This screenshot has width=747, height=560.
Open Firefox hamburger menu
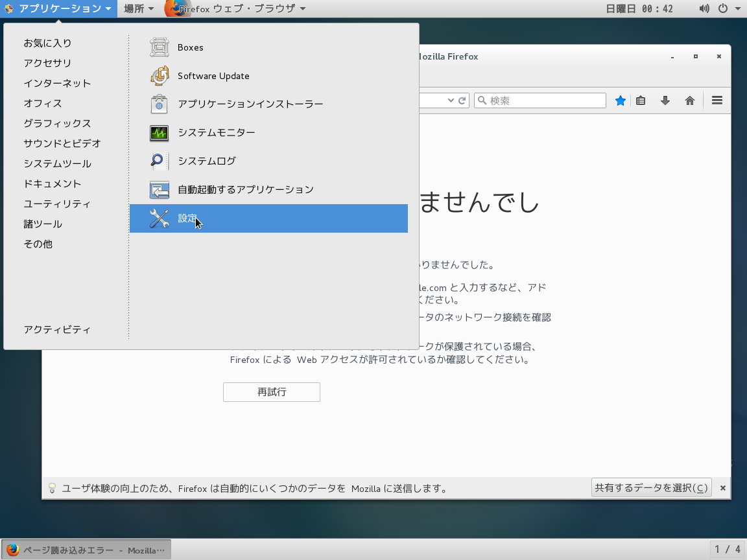(717, 100)
